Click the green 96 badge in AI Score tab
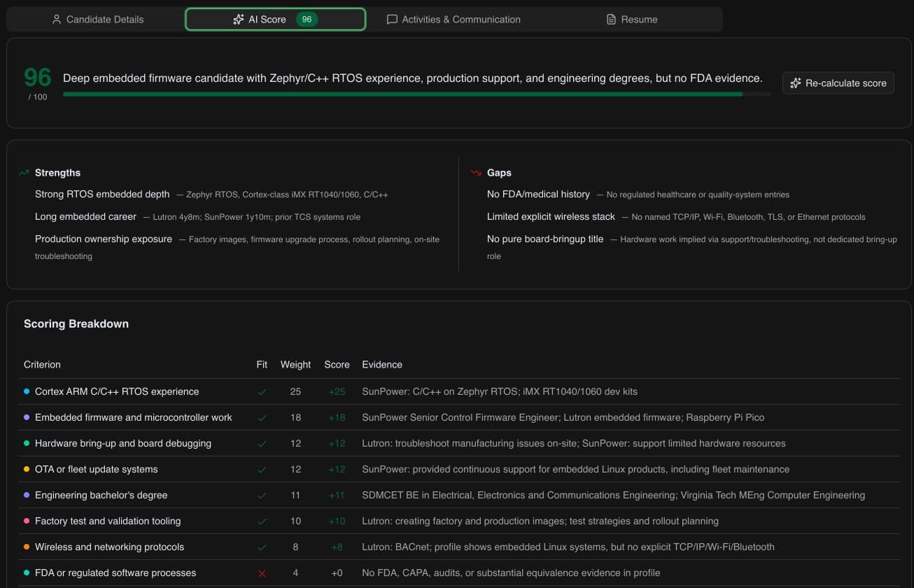 point(307,20)
